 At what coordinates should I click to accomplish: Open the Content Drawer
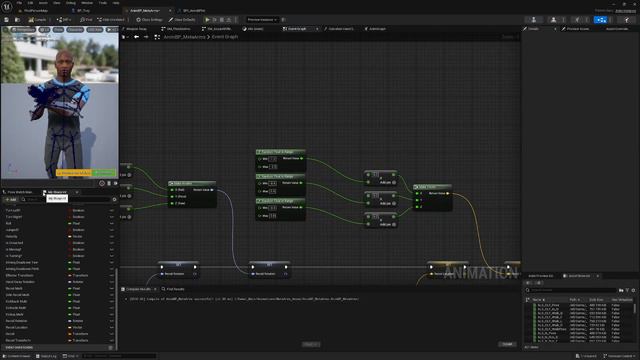[16, 356]
